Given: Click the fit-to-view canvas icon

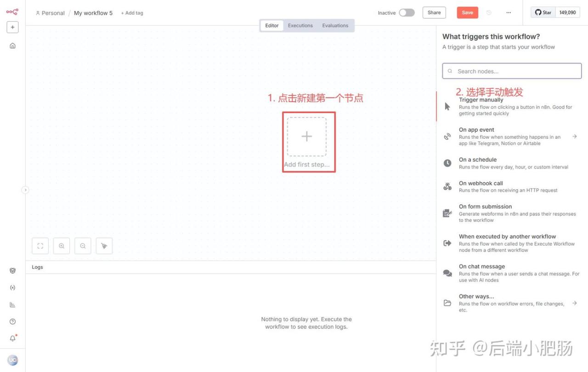Looking at the screenshot, I should [x=40, y=246].
